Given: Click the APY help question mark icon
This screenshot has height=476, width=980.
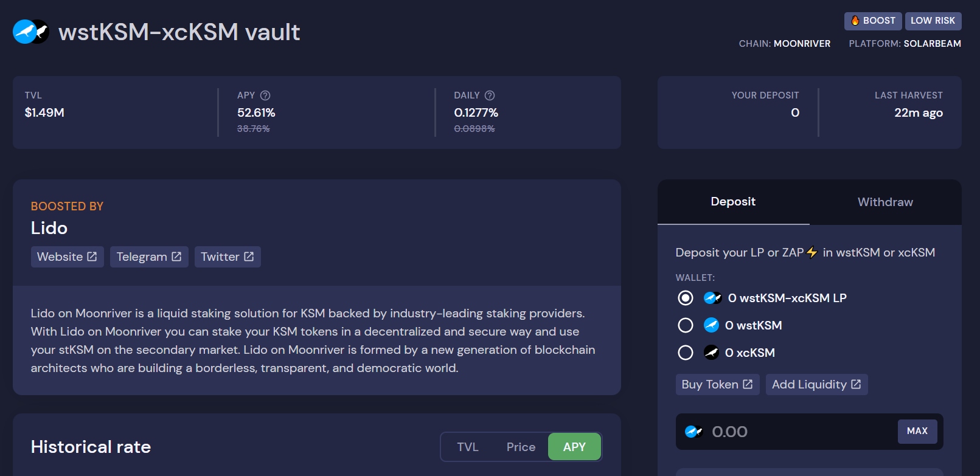Looking at the screenshot, I should 265,95.
